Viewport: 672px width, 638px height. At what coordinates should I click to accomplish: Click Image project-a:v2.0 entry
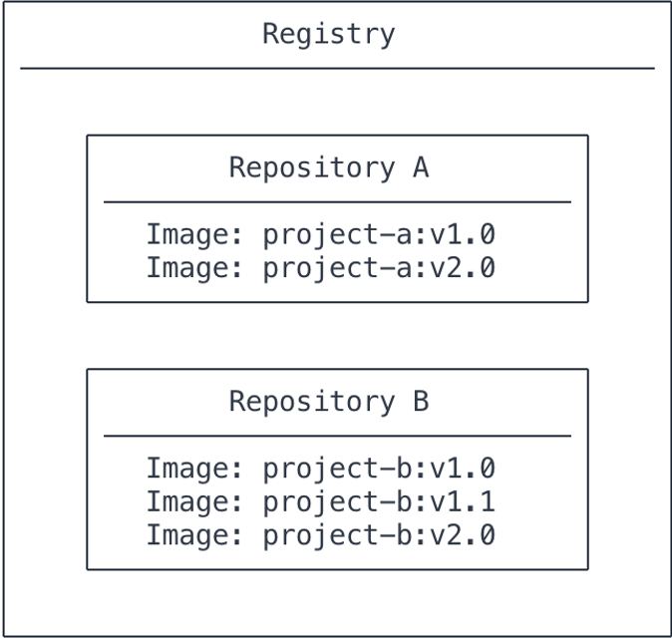click(321, 268)
